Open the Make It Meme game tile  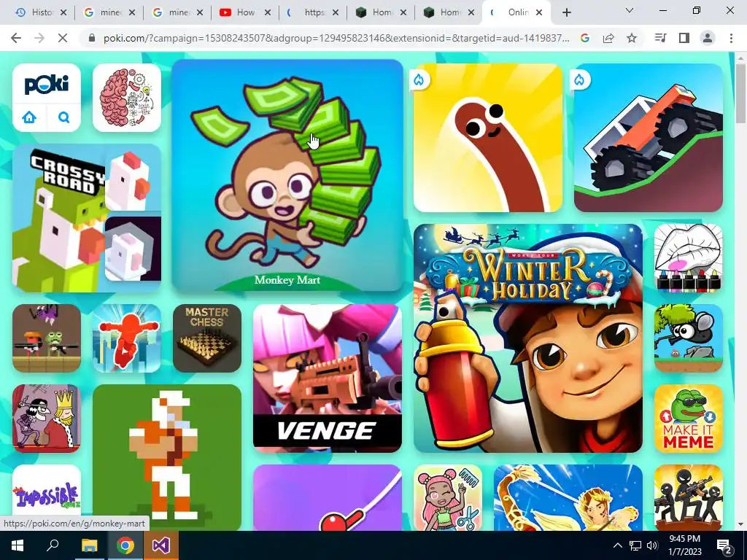pyautogui.click(x=689, y=419)
